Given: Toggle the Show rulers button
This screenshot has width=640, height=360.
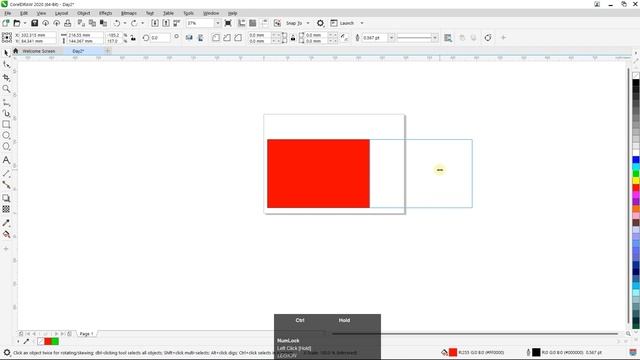Looking at the screenshot, I should click(242, 23).
